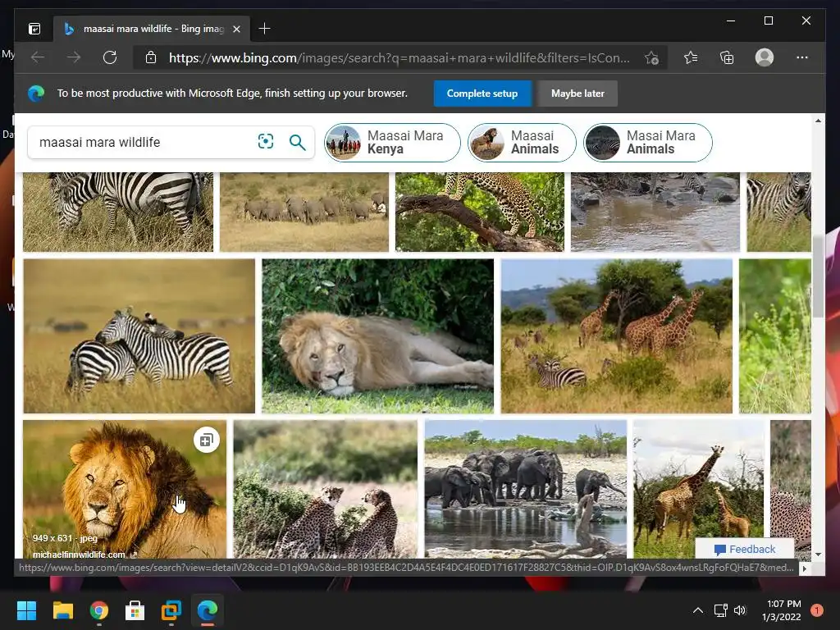Open river crossing thumbnail

655,212
